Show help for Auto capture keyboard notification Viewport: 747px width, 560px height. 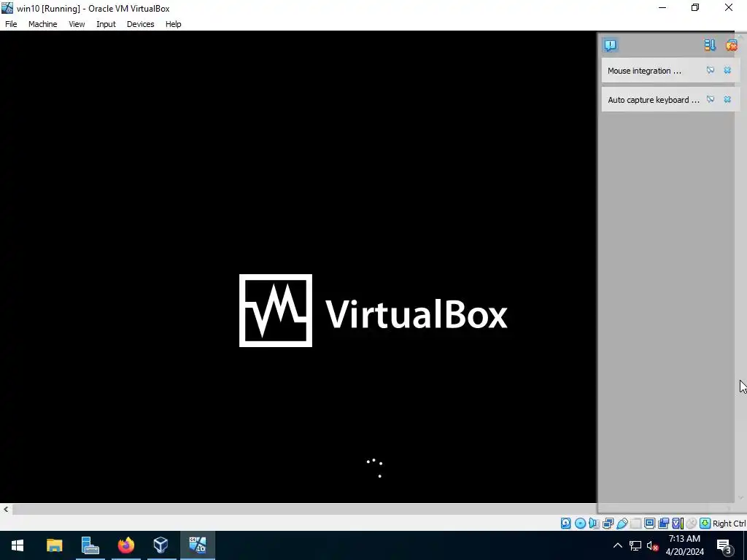pyautogui.click(x=711, y=99)
